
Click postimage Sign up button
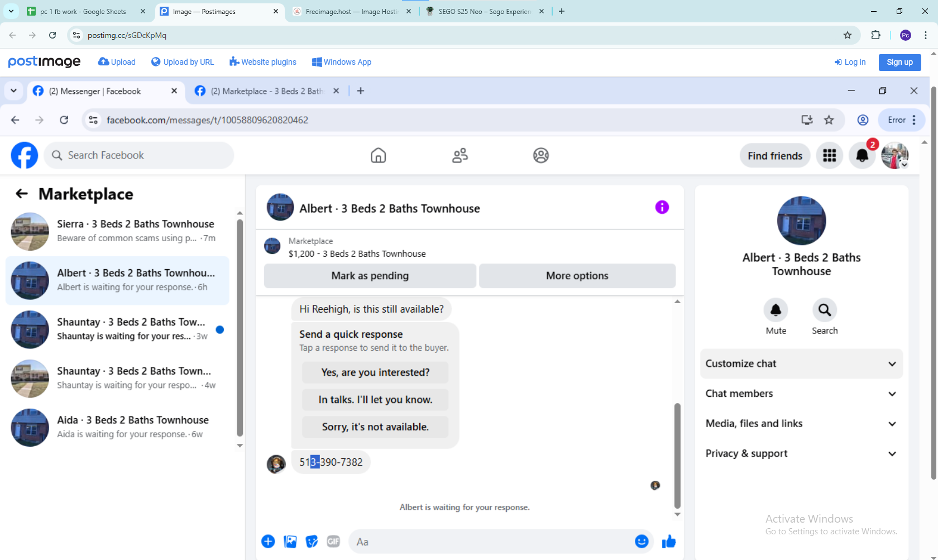point(899,62)
